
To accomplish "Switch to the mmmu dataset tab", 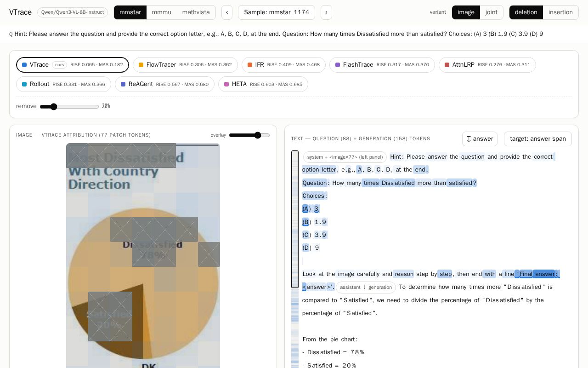I will (162, 12).
